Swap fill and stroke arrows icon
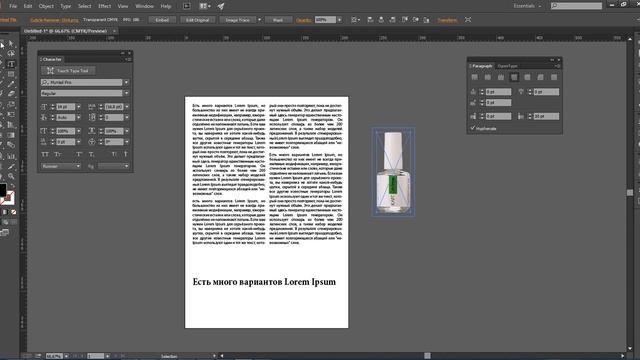This screenshot has width=640, height=360. 13,186
